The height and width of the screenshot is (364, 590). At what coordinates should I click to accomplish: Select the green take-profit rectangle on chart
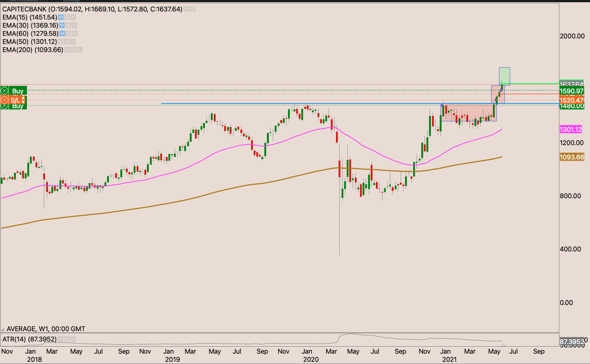(504, 76)
